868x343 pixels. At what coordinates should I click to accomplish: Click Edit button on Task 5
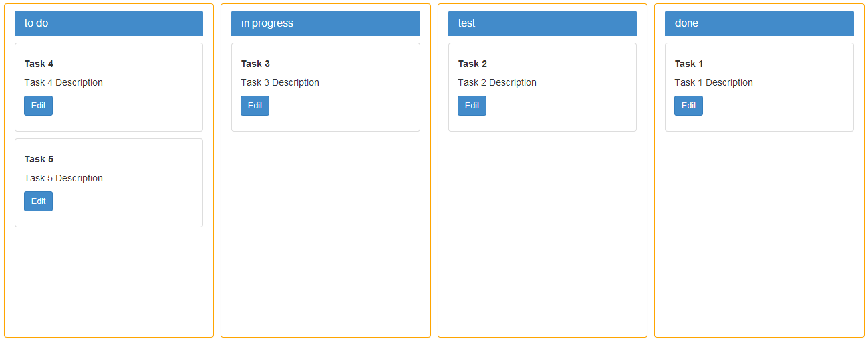(x=38, y=201)
